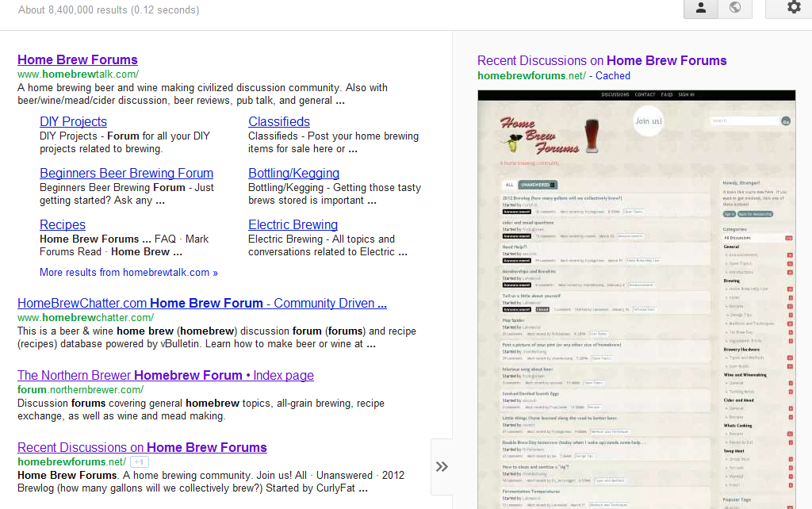Screen dimensions: 812x509
Task: Click the homebrewforums.net/ URL in preview pane
Action: [x=531, y=75]
